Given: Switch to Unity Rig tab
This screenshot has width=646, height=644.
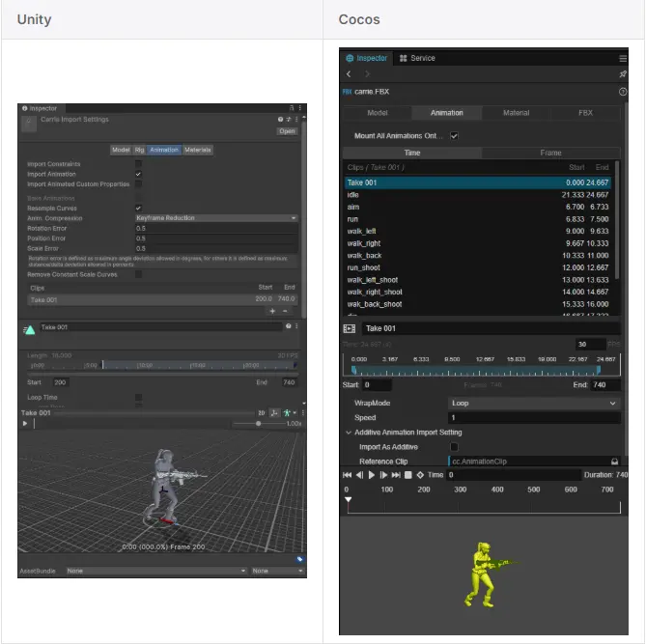Looking at the screenshot, I should click(139, 150).
